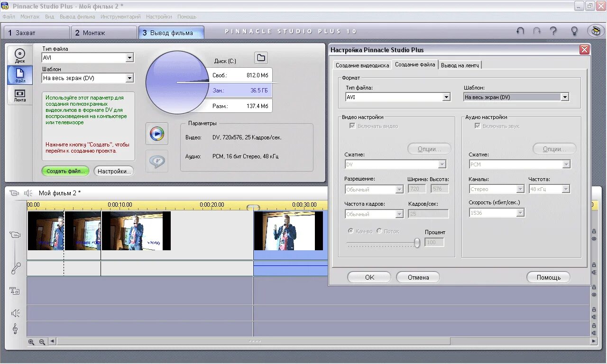
Task: Click the redo arrow icon
Action: (x=537, y=31)
